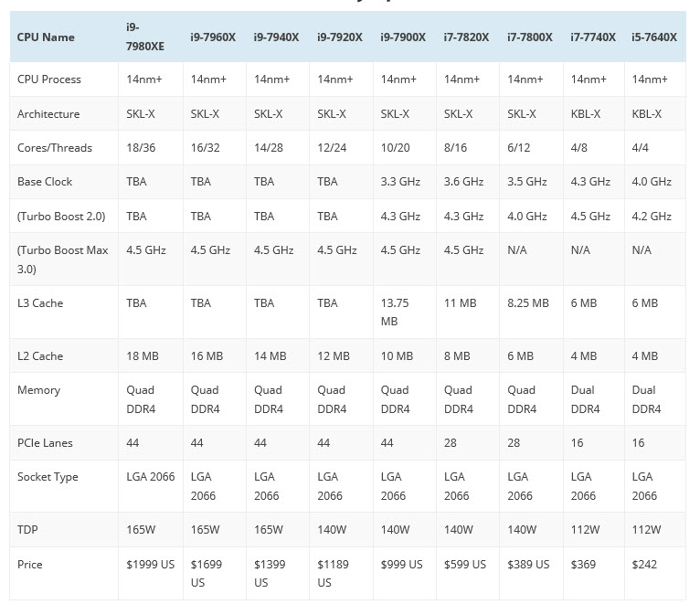Image resolution: width=700 pixels, height=604 pixels.
Task: Click the 10/20 cores/threads cell
Action: pos(395,147)
